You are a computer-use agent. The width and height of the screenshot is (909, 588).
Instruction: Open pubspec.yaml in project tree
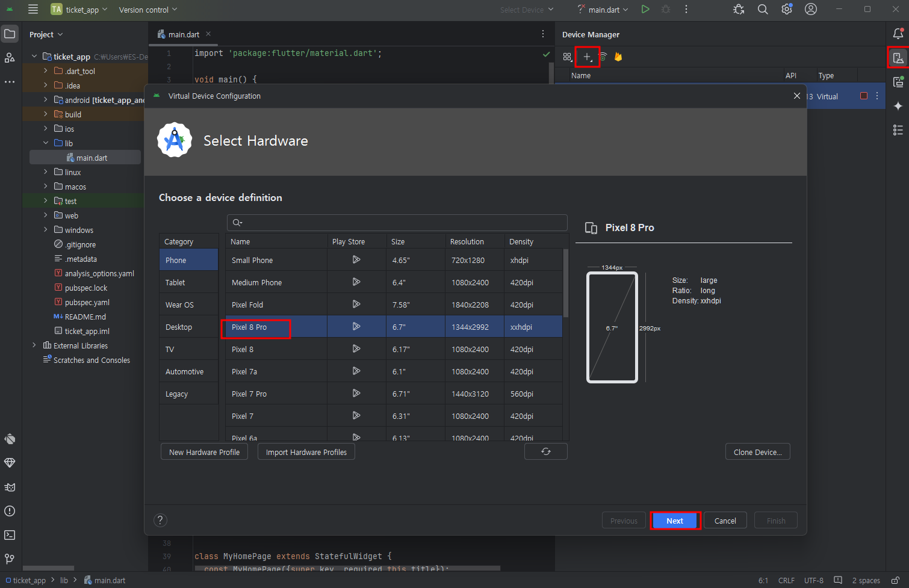[x=87, y=302]
